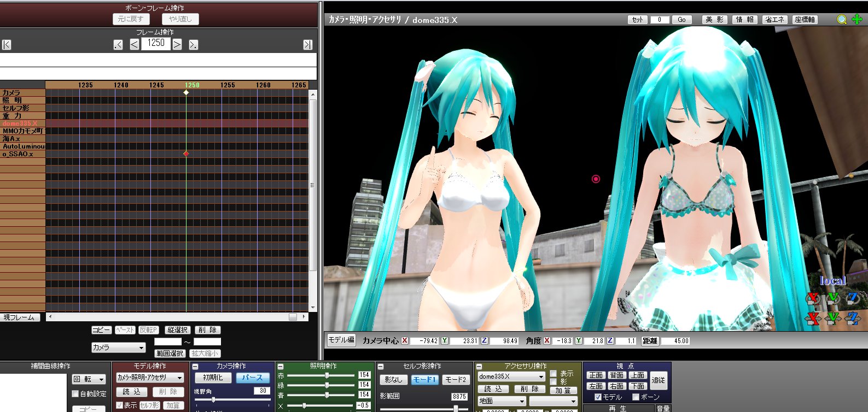Select the 影なし shadow option

[393, 379]
